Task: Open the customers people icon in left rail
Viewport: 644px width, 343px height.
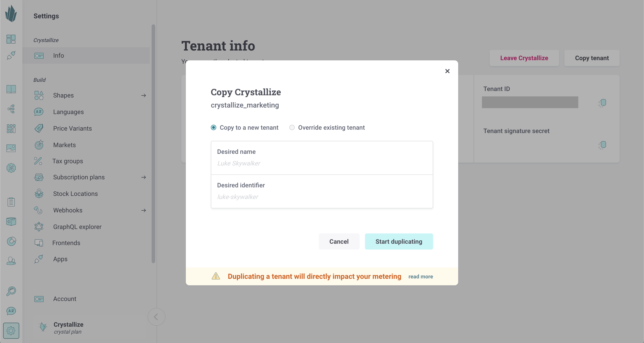Action: (x=11, y=261)
